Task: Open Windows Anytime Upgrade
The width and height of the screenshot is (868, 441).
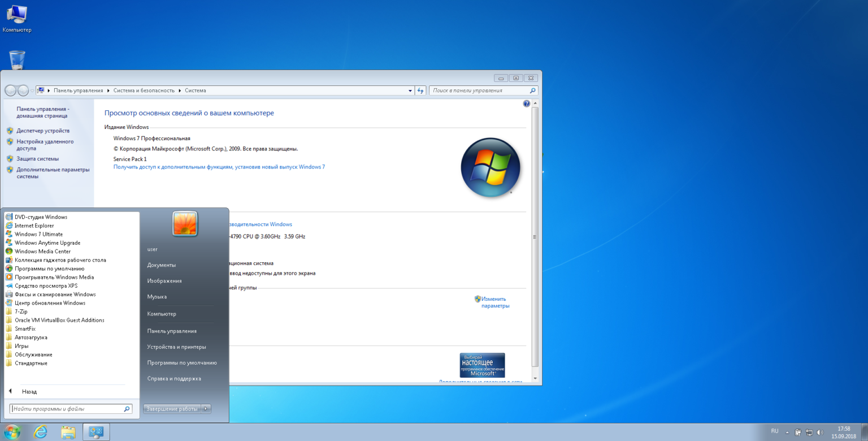Action: click(47, 243)
